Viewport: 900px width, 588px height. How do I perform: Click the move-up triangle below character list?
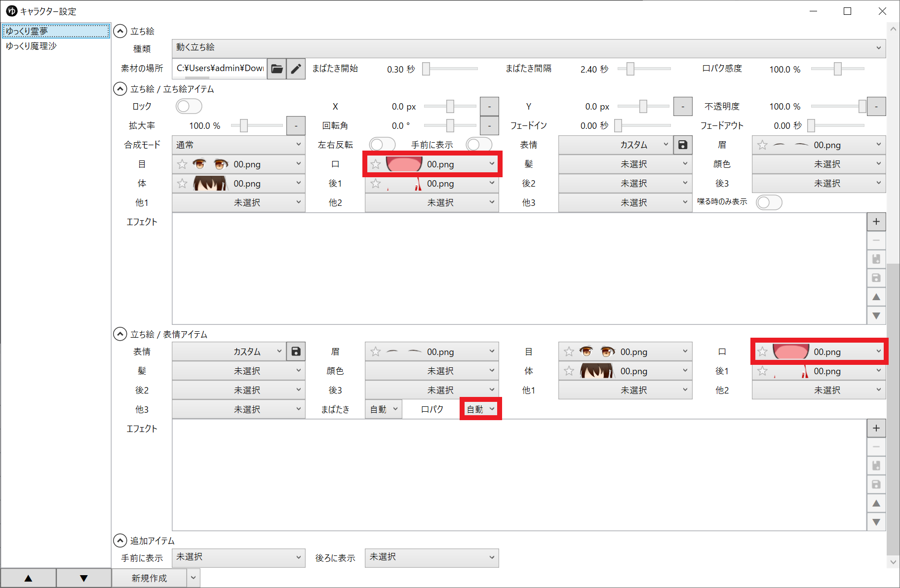point(28,578)
